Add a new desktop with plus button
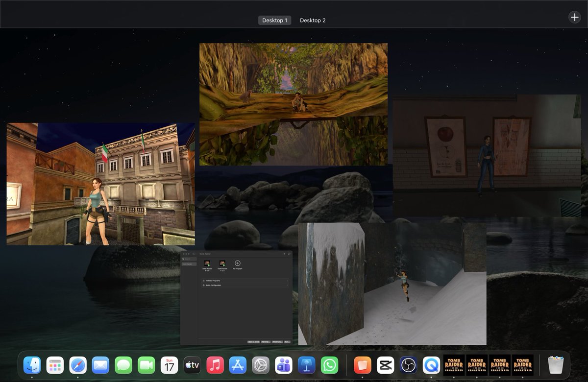The height and width of the screenshot is (382, 588). [x=574, y=17]
